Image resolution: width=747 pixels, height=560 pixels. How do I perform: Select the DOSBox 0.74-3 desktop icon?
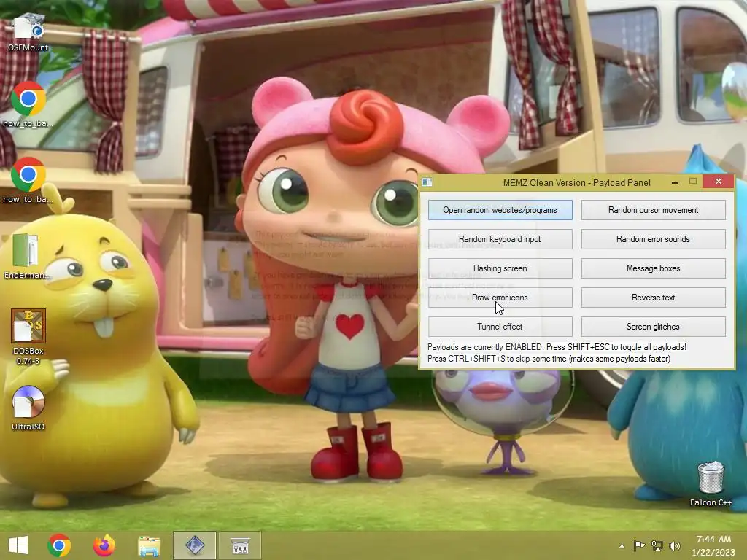pos(28,337)
